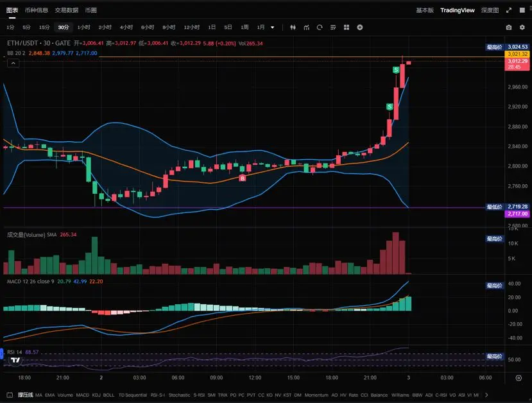Viewport: 532px width, 403px height.
Task: Select the 6小时 interval
Action: click(x=148, y=27)
